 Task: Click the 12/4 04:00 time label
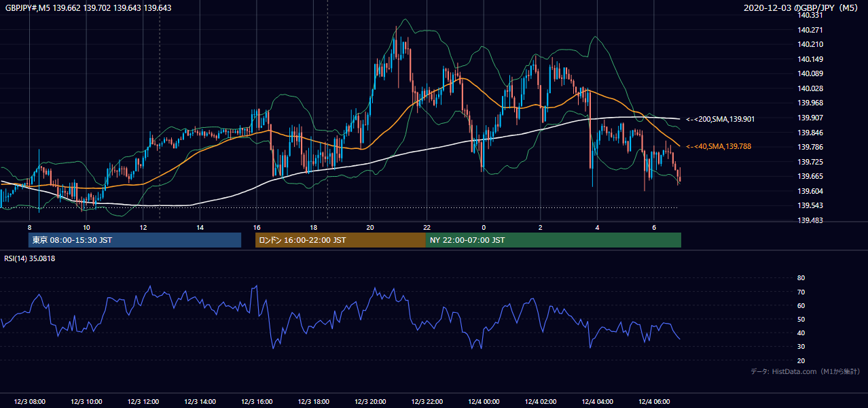(598, 402)
